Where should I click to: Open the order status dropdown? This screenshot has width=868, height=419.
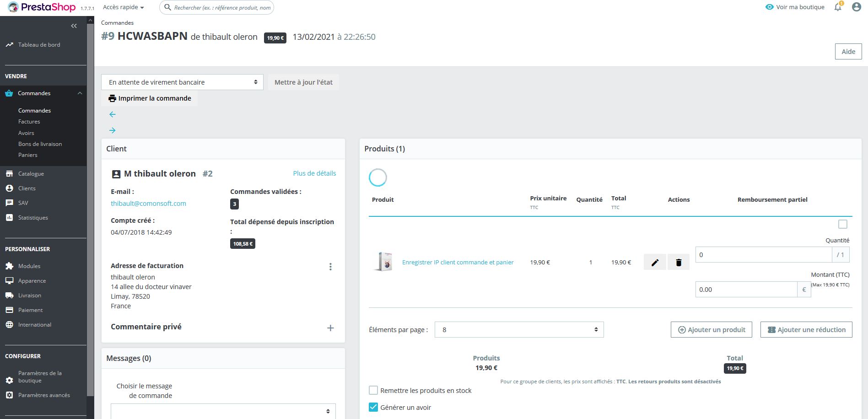point(182,82)
